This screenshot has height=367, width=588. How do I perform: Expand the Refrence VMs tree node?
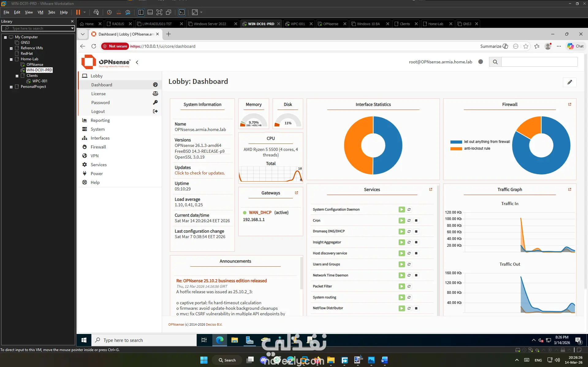click(11, 48)
